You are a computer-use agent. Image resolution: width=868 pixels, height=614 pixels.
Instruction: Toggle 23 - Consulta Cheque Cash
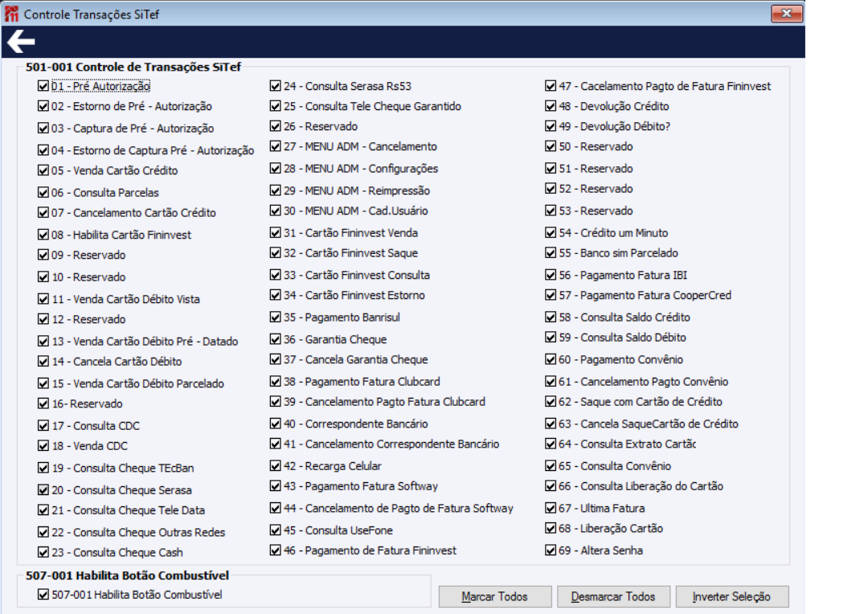43,552
